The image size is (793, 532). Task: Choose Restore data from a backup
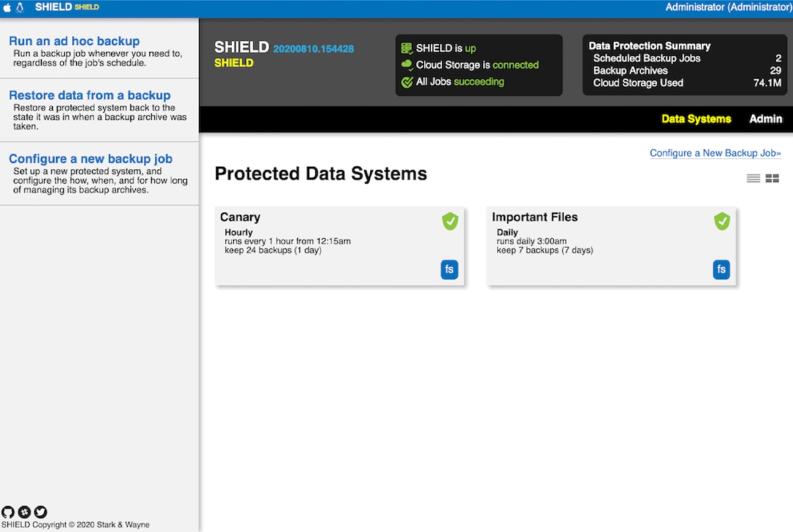click(90, 95)
